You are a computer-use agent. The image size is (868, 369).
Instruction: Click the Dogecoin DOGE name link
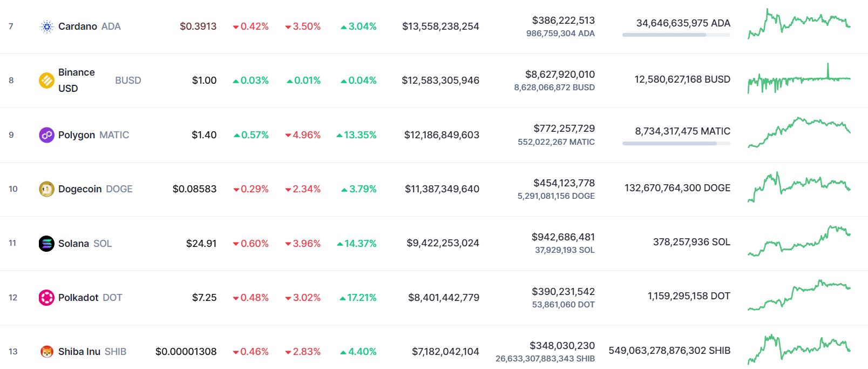tap(95, 189)
